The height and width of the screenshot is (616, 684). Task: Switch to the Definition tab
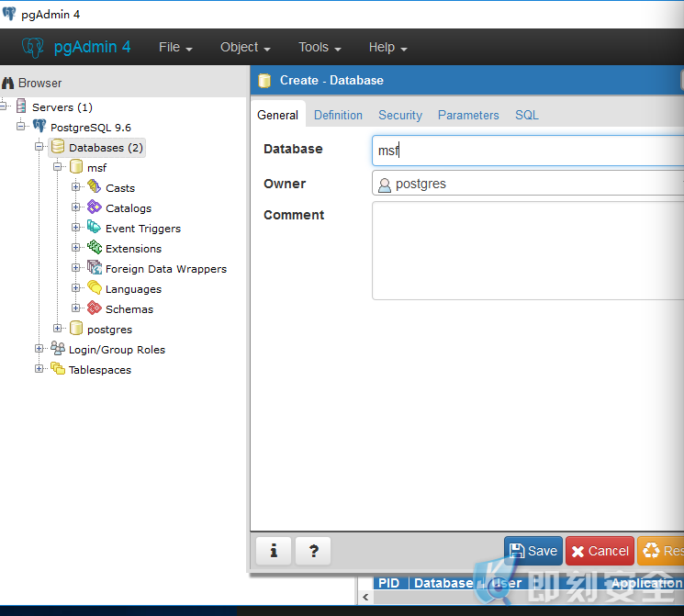(x=338, y=115)
